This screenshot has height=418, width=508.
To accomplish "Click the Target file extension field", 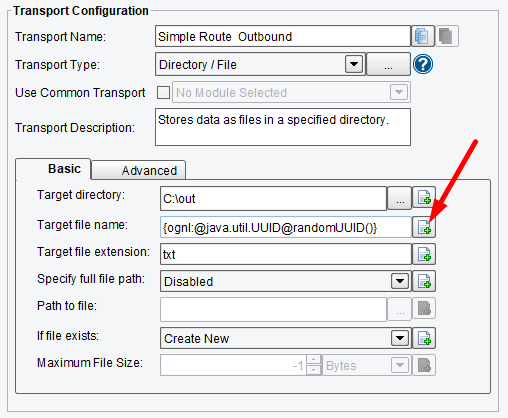I will 286,254.
